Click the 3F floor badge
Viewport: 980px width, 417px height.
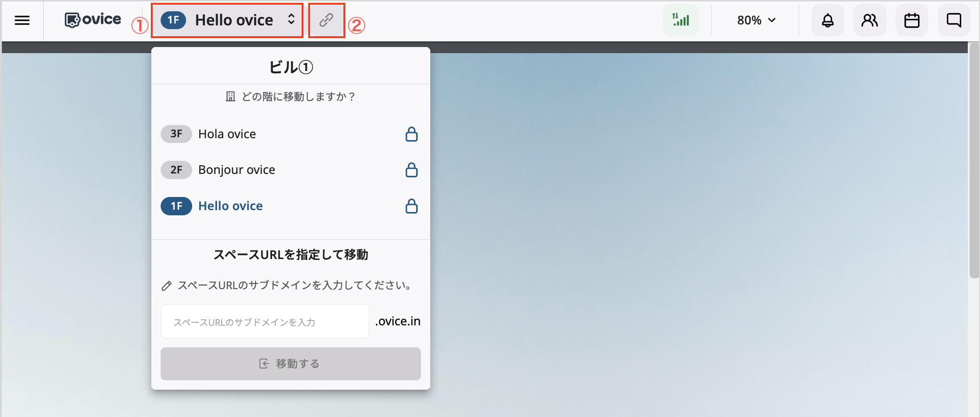(176, 134)
